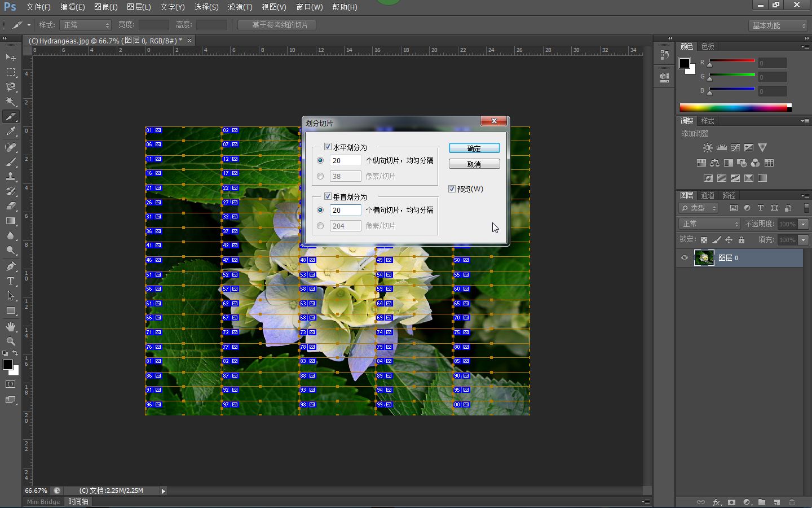Viewport: 812px width, 508px height.
Task: Select horizontal even-spacing slices radio button
Action: tap(320, 160)
